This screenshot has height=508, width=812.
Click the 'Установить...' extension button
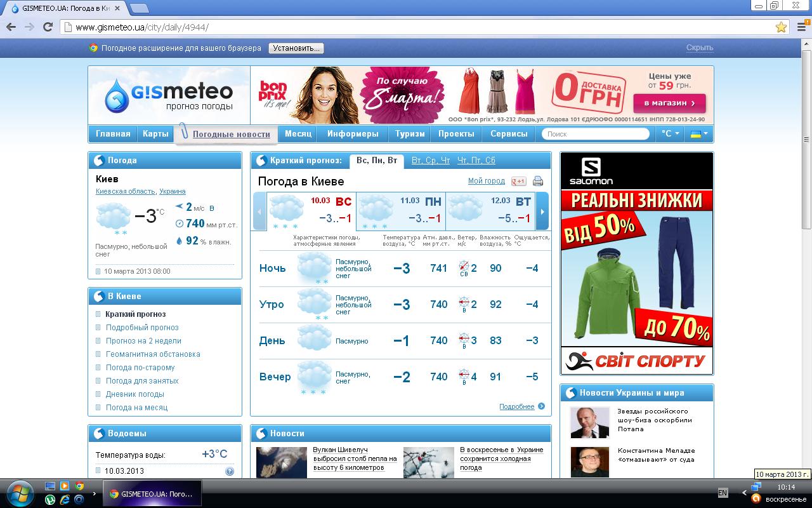[296, 48]
